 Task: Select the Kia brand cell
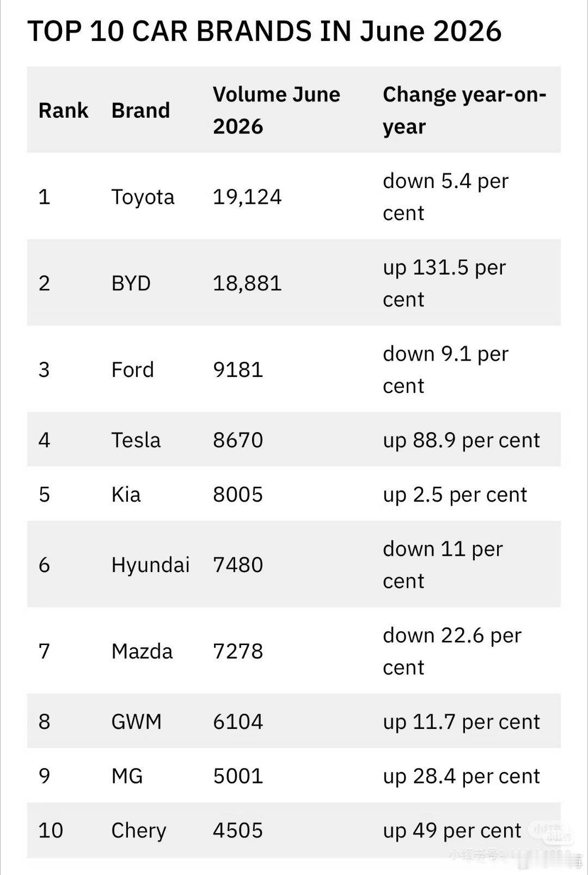coord(126,495)
